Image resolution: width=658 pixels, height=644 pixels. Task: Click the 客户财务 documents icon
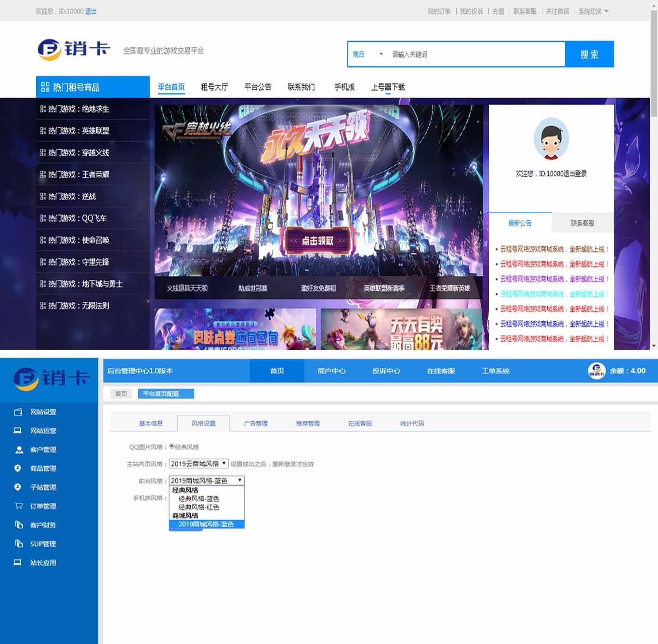(x=18, y=525)
